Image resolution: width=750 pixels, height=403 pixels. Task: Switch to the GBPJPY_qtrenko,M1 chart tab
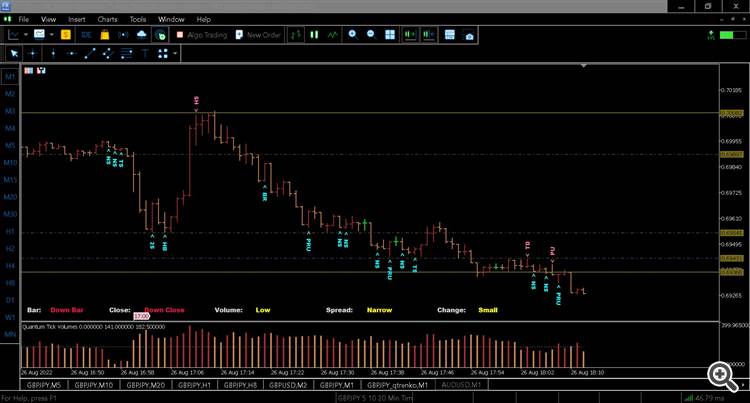[x=397, y=385]
